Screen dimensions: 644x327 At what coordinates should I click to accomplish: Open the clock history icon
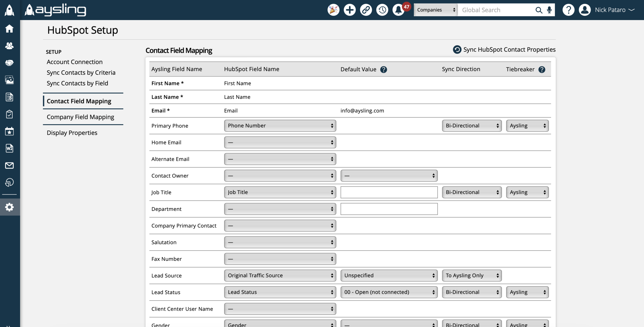382,10
